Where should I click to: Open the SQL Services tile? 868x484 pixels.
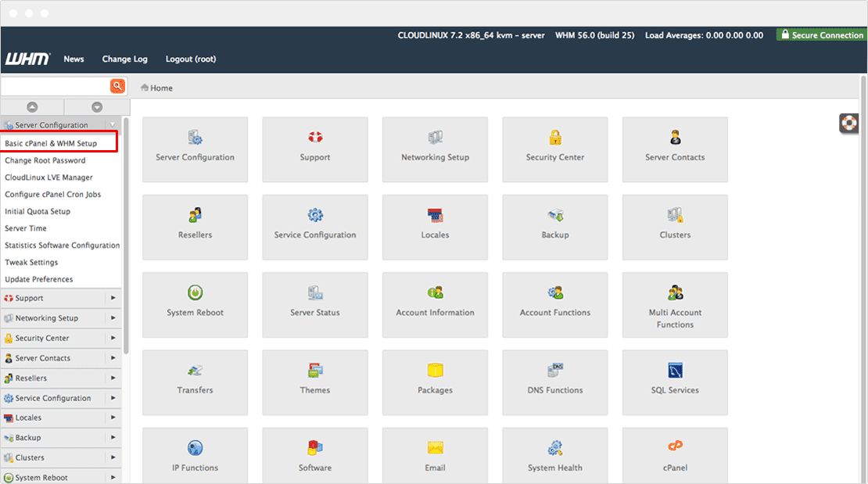click(675, 382)
